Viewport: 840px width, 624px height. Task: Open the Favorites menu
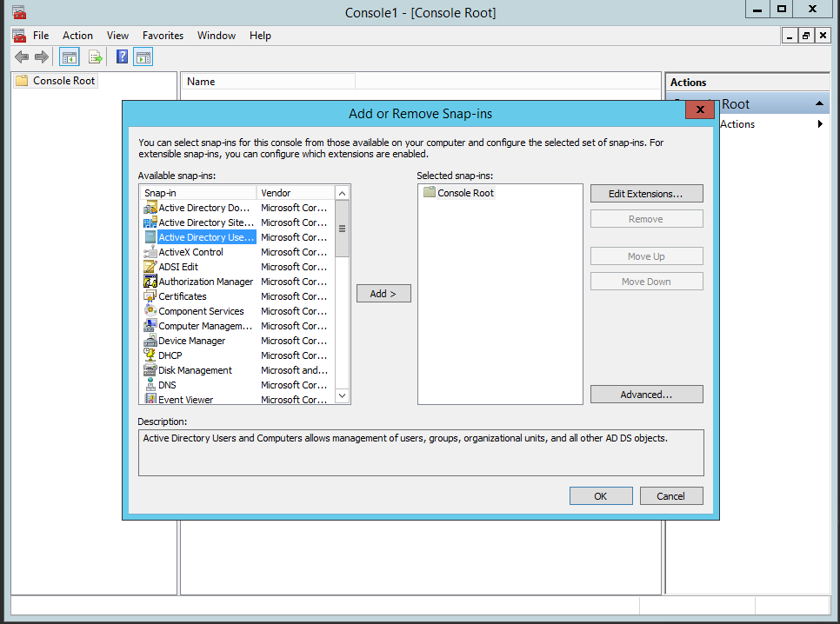click(163, 36)
